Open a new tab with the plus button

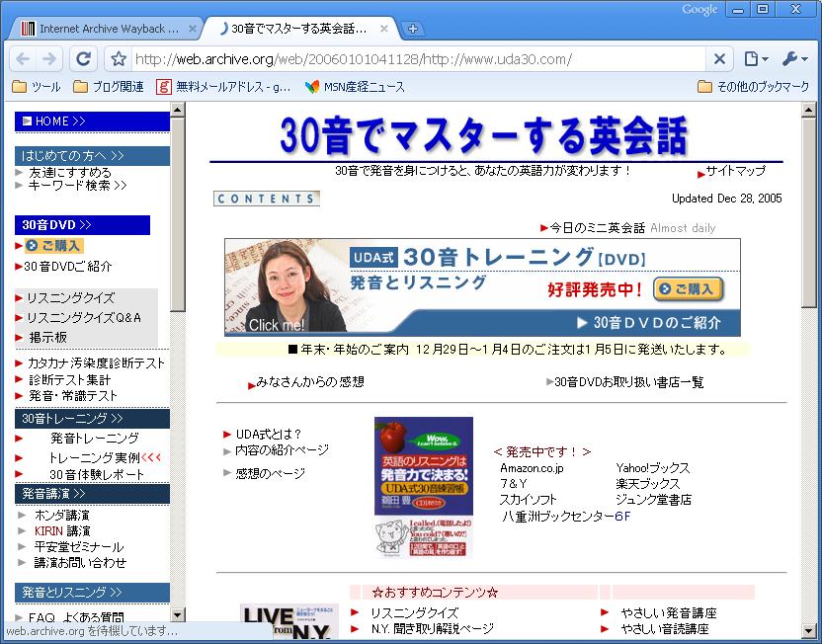click(413, 29)
